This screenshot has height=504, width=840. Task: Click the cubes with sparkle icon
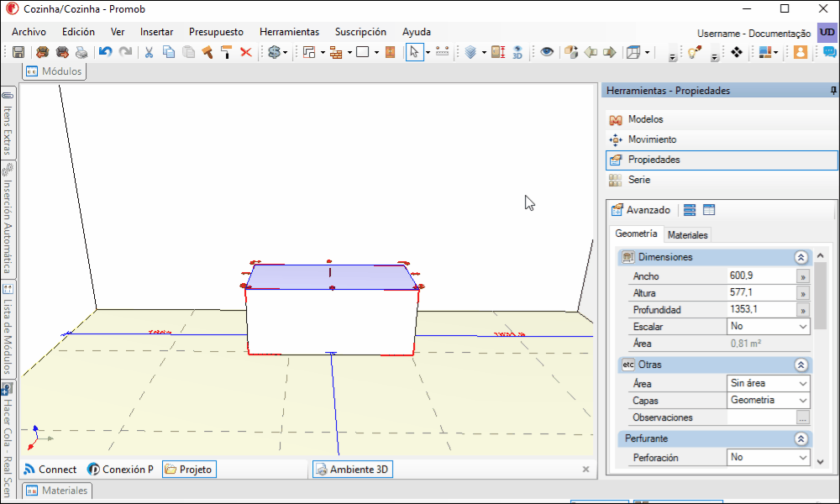pyautogui.click(x=571, y=52)
